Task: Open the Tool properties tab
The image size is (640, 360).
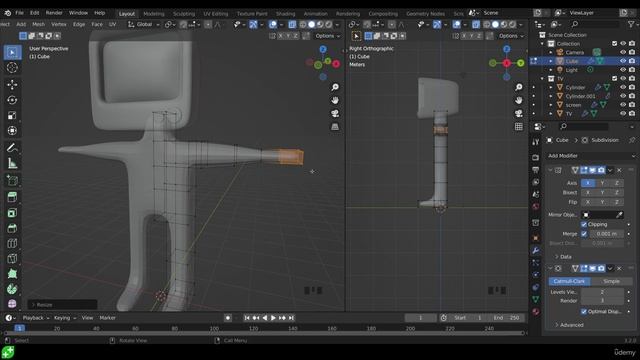Action: 536,142
